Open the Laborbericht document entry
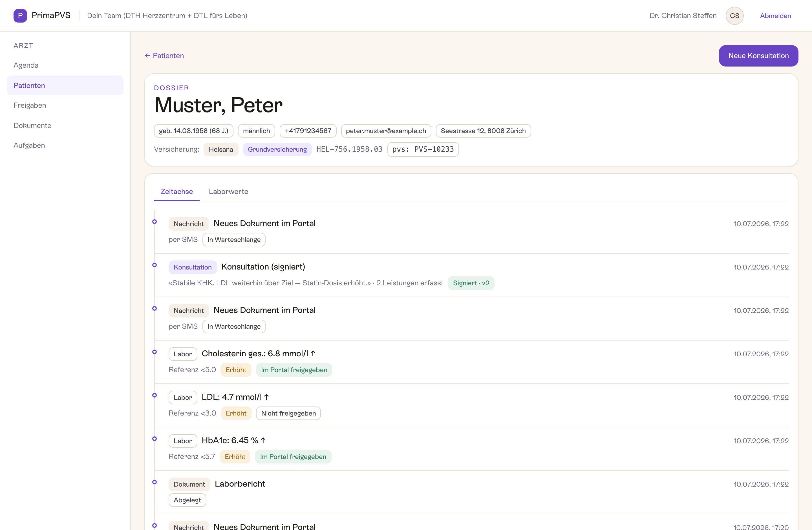 click(x=239, y=484)
